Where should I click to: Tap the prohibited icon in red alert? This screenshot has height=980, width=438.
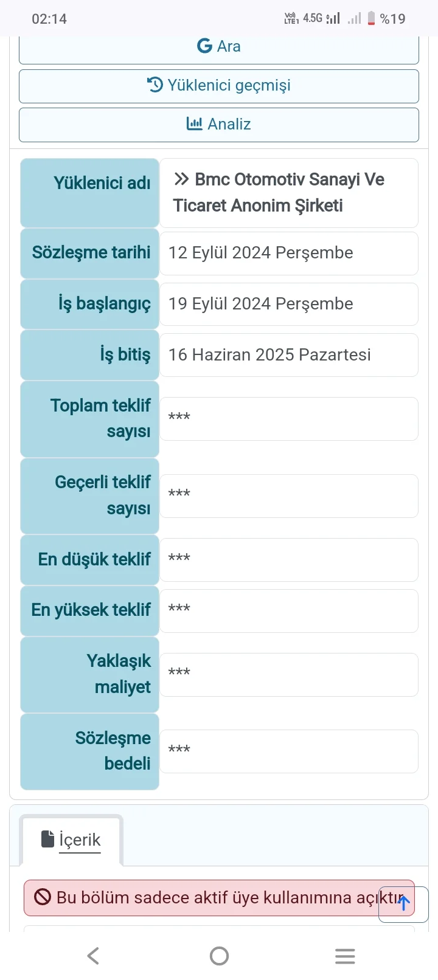tap(43, 897)
